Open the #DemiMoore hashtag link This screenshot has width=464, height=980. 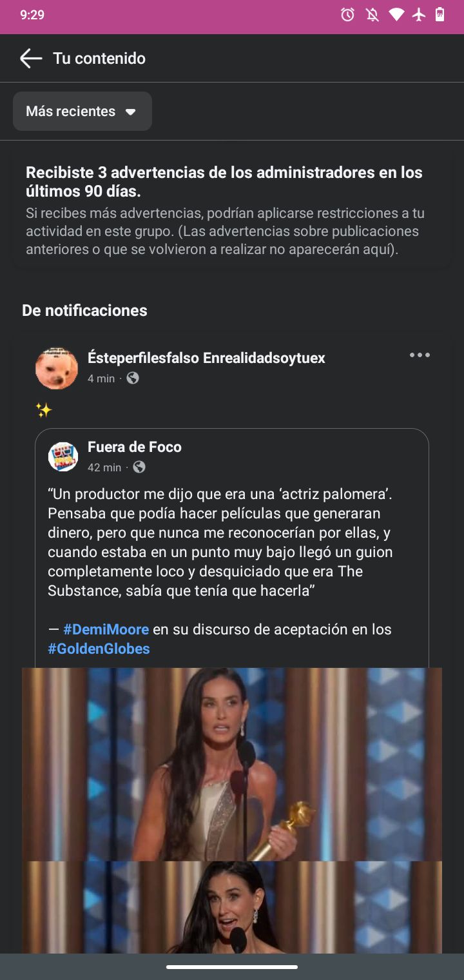(x=106, y=629)
